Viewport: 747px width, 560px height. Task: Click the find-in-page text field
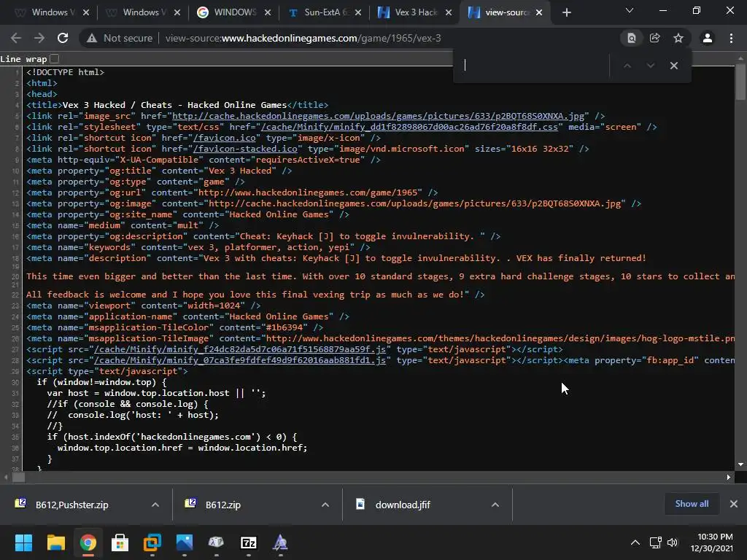(x=533, y=66)
